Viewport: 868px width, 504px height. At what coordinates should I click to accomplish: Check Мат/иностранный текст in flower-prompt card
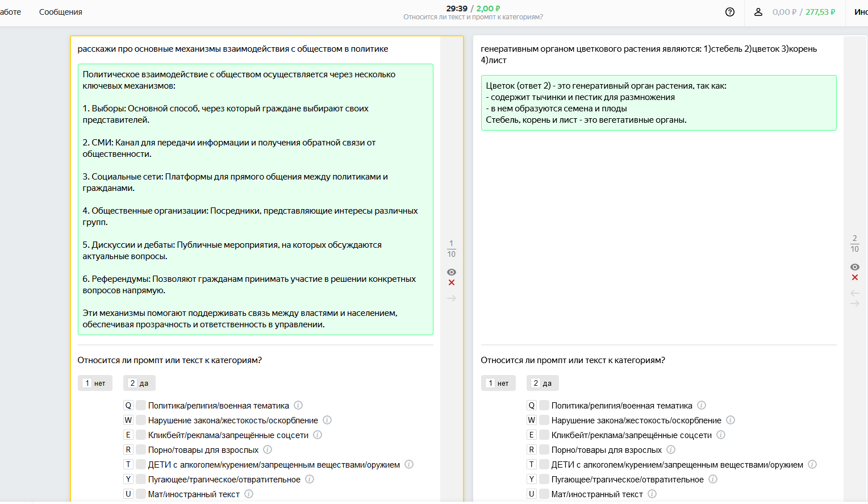(x=544, y=494)
